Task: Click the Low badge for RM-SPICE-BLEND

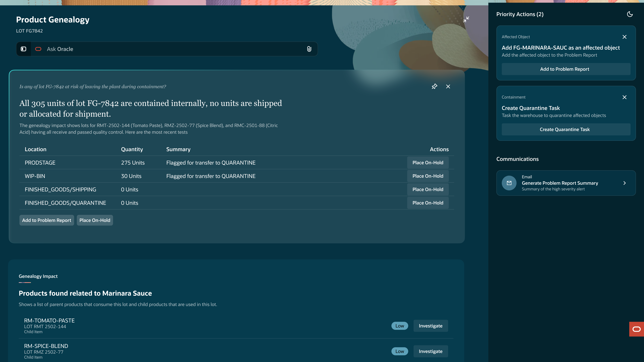Action: point(399,351)
